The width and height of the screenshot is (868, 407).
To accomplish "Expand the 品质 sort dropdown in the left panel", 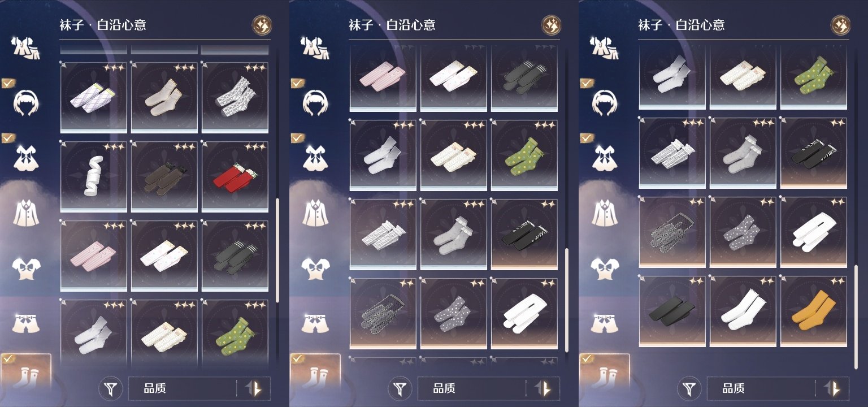I will click(x=182, y=388).
